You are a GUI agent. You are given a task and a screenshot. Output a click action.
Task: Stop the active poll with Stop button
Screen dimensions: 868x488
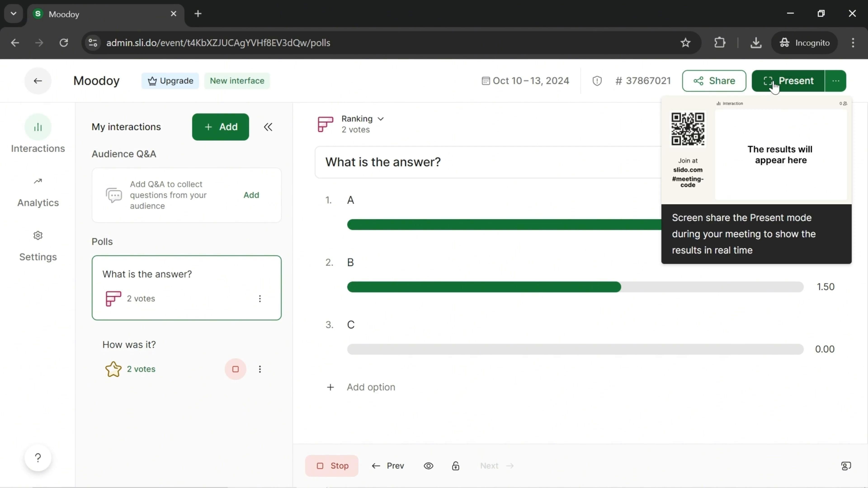[x=332, y=466]
